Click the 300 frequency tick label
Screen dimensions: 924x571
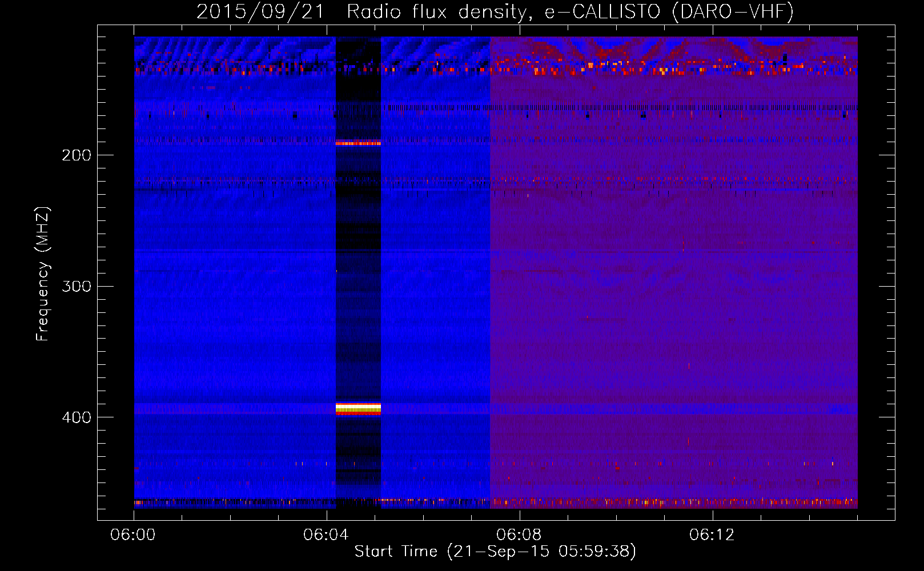(76, 286)
